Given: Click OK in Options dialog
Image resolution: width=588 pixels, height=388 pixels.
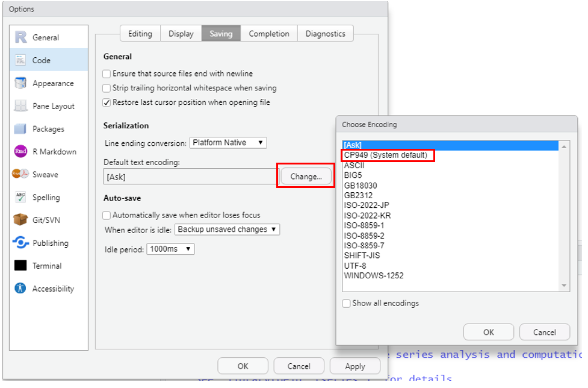Looking at the screenshot, I should (243, 366).
